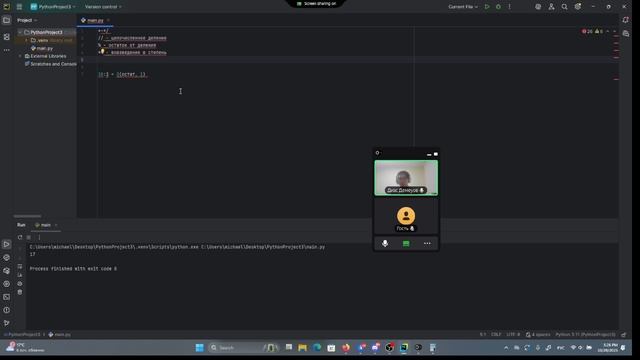Open Search Everywhere magnifier icon
This screenshot has width=640, height=360.
tap(564, 7)
